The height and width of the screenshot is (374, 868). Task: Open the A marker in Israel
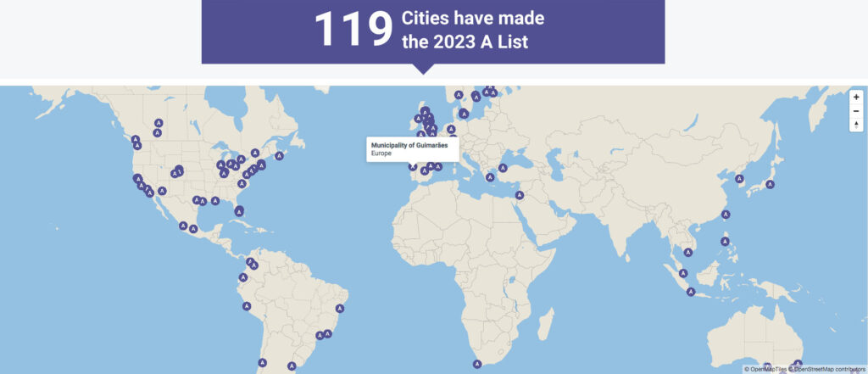coord(520,195)
